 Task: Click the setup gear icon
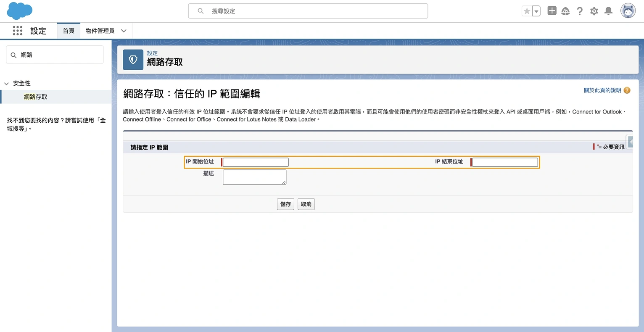(594, 11)
